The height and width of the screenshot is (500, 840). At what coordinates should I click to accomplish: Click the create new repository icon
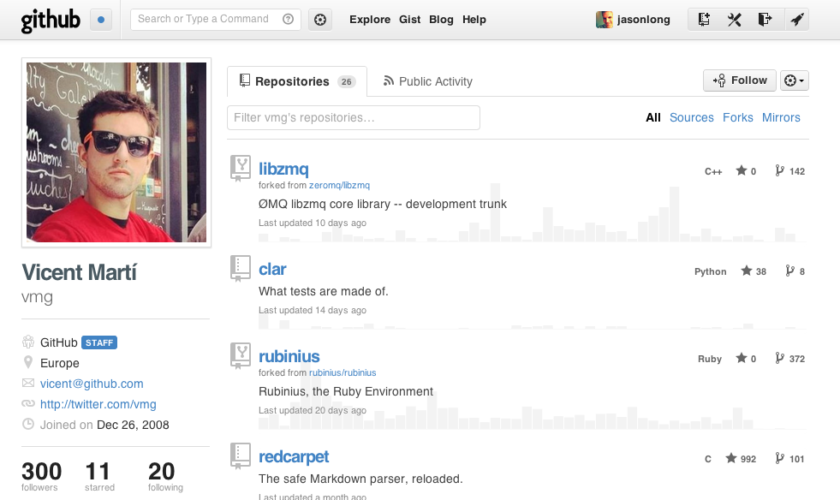point(704,19)
